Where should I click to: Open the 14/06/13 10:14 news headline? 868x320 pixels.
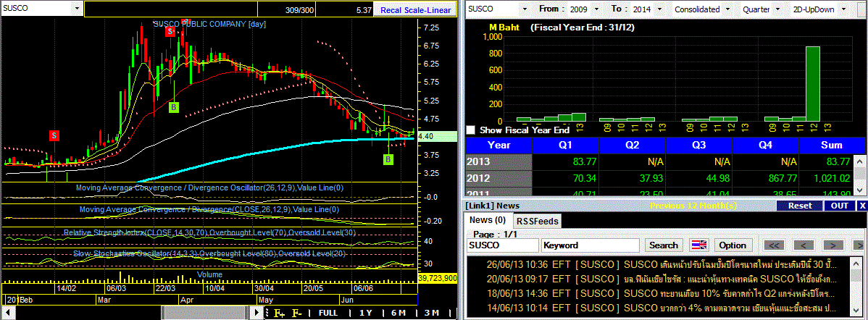pos(662,308)
